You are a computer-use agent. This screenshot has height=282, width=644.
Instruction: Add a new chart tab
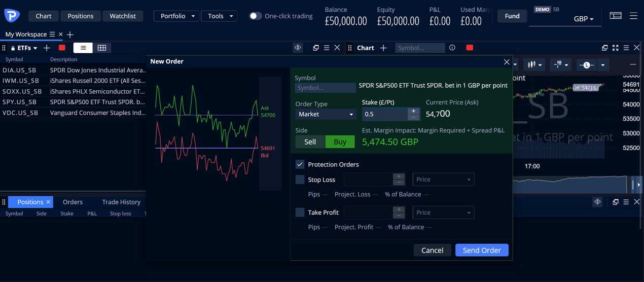point(383,48)
